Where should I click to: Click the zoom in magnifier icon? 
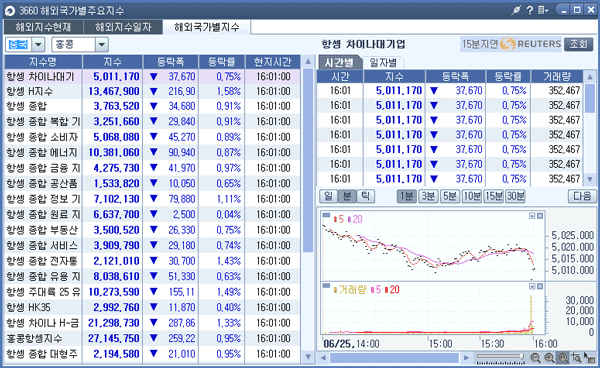tap(549, 358)
